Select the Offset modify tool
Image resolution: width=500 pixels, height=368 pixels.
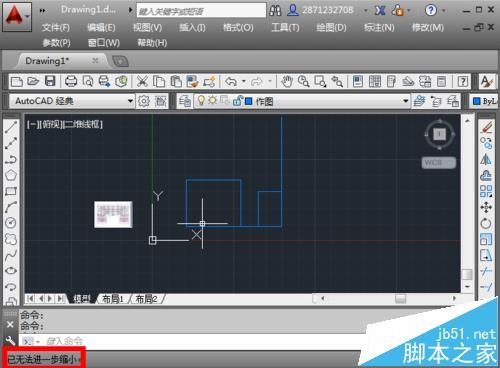click(x=486, y=175)
